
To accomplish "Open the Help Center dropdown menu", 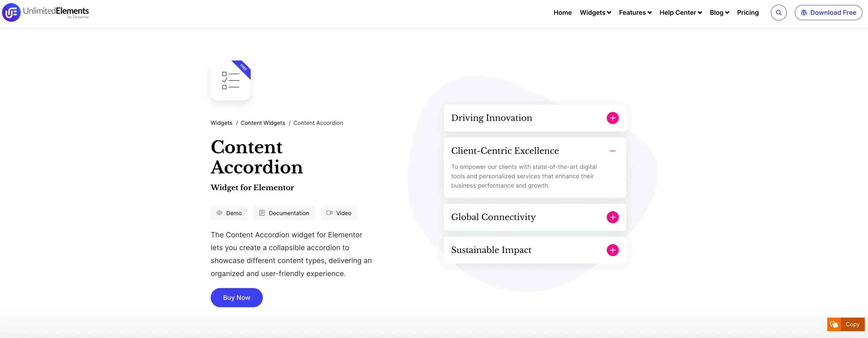I will [680, 13].
